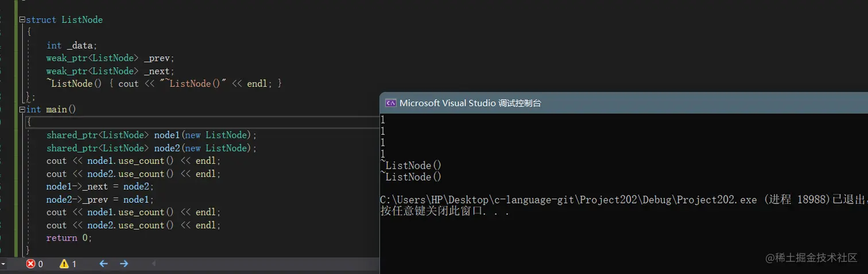Click the shared_ptr node2(new ListNode) line
Screen dimensions: 868x274
point(152,148)
